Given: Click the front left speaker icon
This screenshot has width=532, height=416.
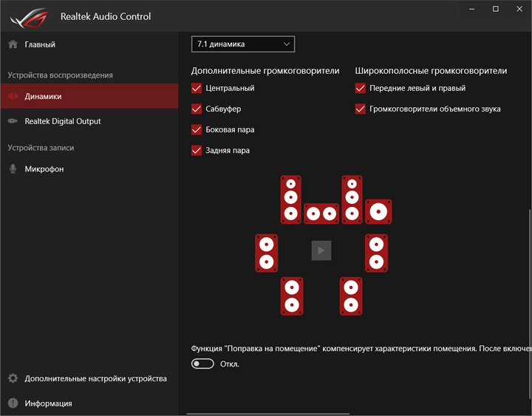Looking at the screenshot, I should tap(291, 199).
